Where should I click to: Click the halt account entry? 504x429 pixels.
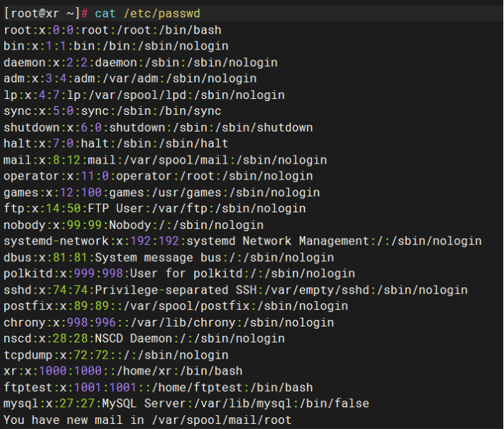[116, 144]
